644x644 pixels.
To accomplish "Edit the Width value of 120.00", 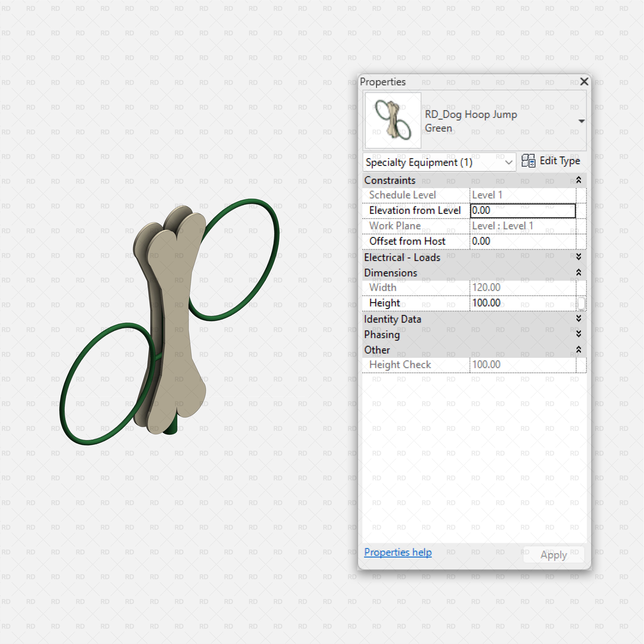I will coord(520,287).
